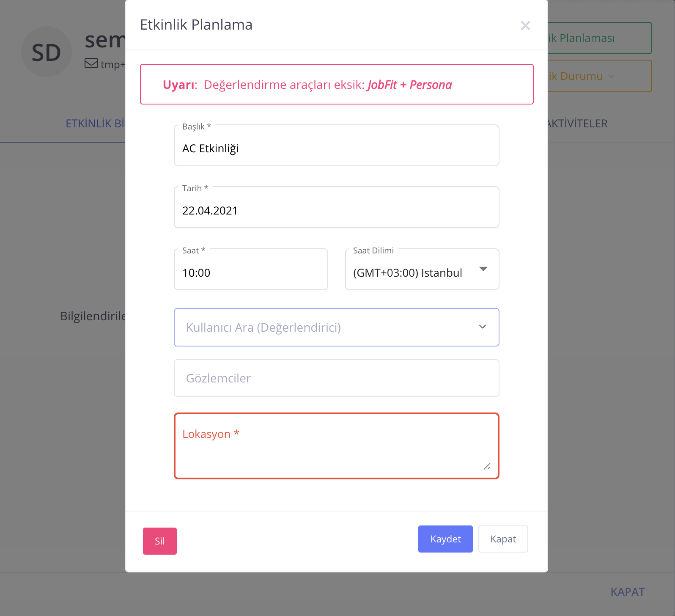Screen dimensions: 675x616
Task: Open the AKTİVİTELER tab
Action: (578, 124)
